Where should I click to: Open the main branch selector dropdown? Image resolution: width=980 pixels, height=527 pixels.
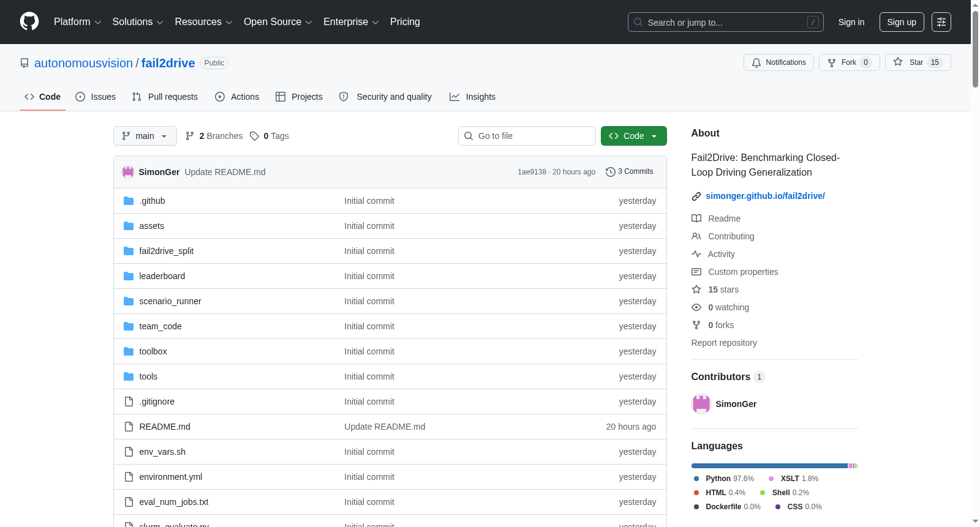[x=145, y=136]
